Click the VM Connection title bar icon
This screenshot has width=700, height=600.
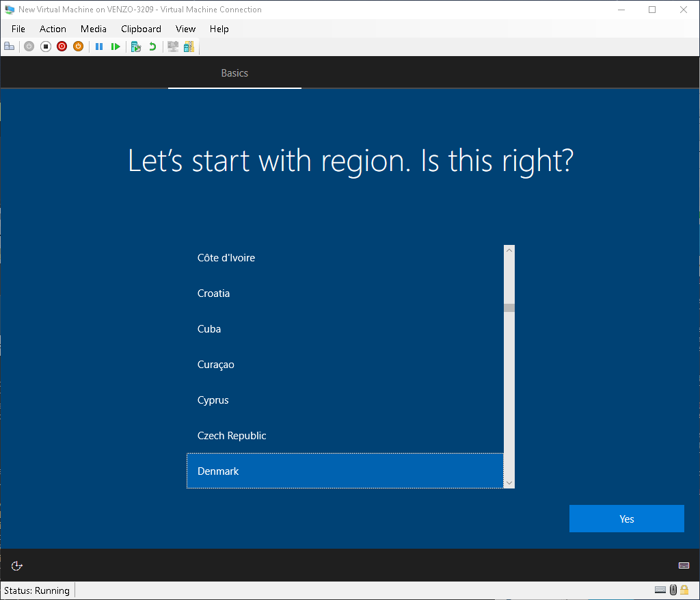(x=10, y=10)
